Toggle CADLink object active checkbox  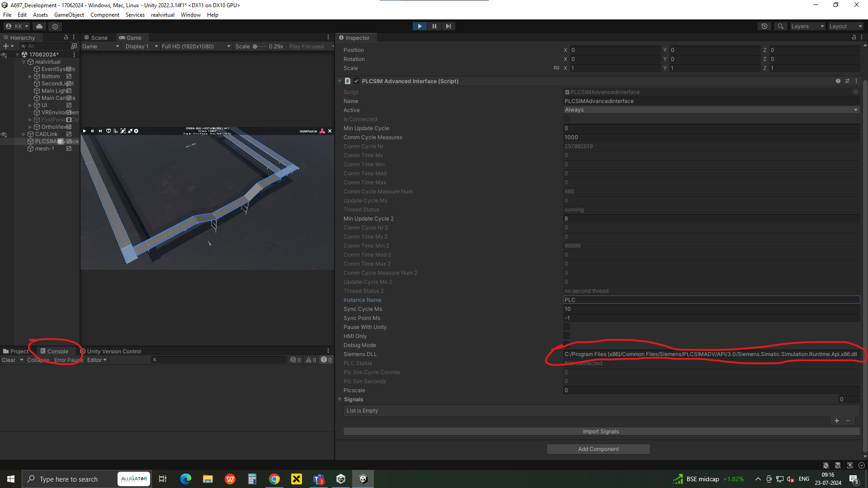[x=69, y=134]
